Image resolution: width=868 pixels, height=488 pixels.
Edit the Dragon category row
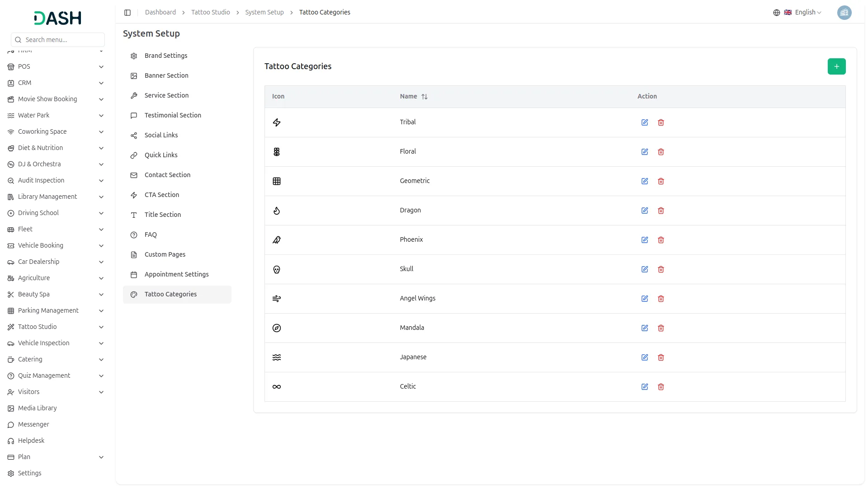point(645,211)
